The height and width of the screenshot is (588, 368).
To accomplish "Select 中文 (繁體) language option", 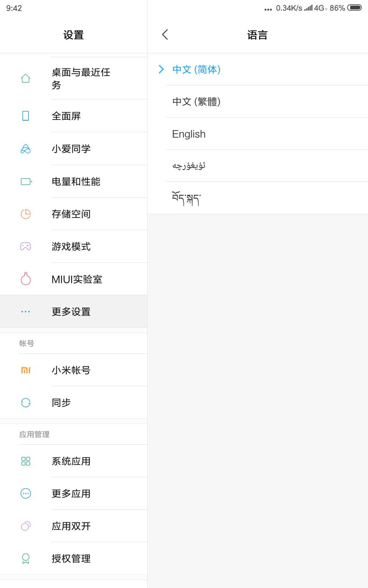I will pos(196,101).
